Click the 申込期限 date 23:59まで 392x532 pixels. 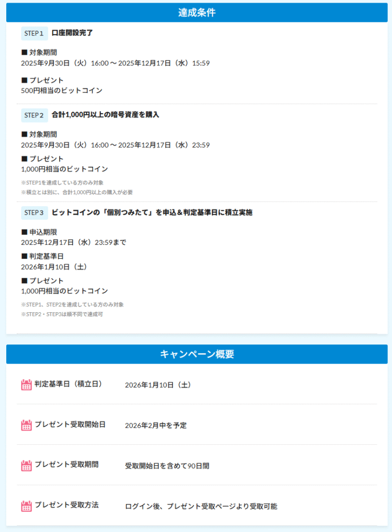(73, 242)
